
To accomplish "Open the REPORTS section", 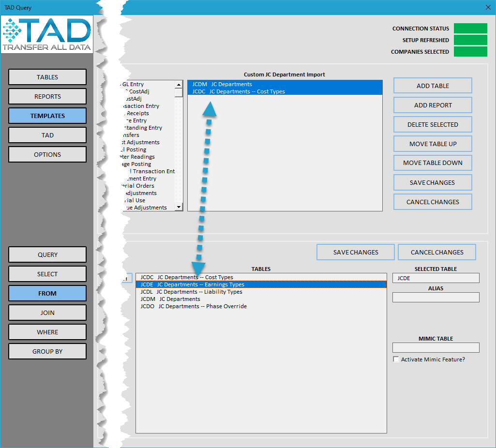I will pyautogui.click(x=47, y=96).
